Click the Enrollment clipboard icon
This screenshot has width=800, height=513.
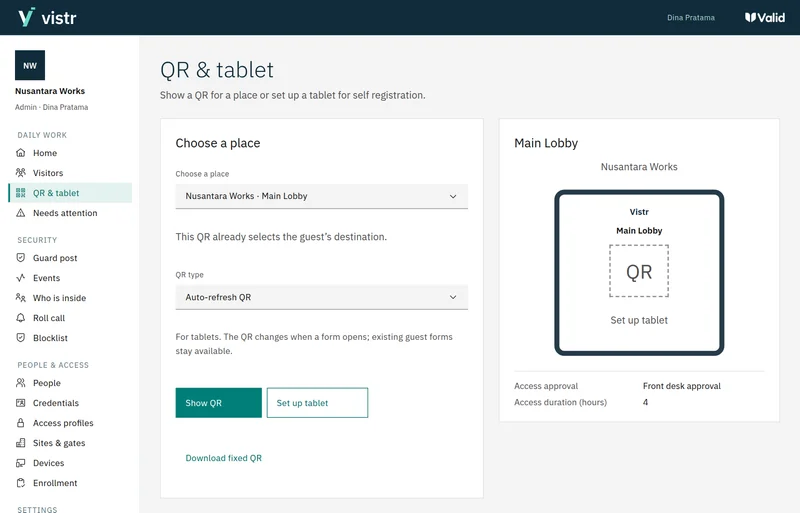tap(20, 483)
